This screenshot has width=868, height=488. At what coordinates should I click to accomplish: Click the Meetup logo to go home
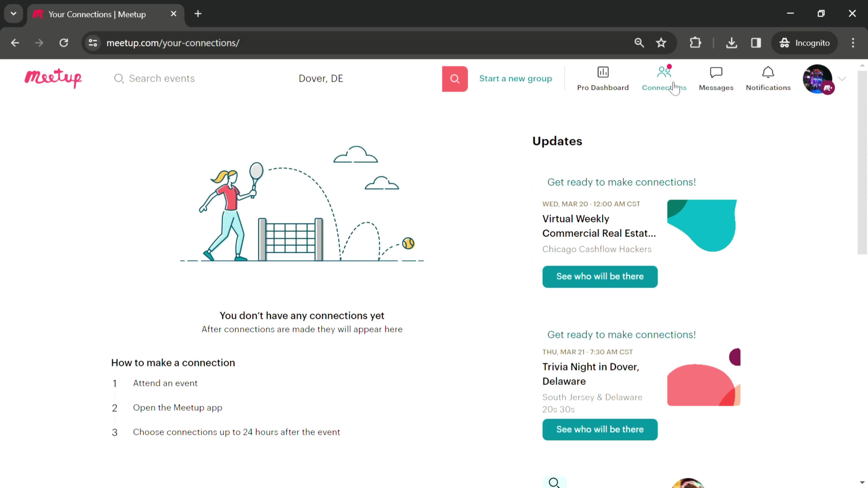point(54,78)
